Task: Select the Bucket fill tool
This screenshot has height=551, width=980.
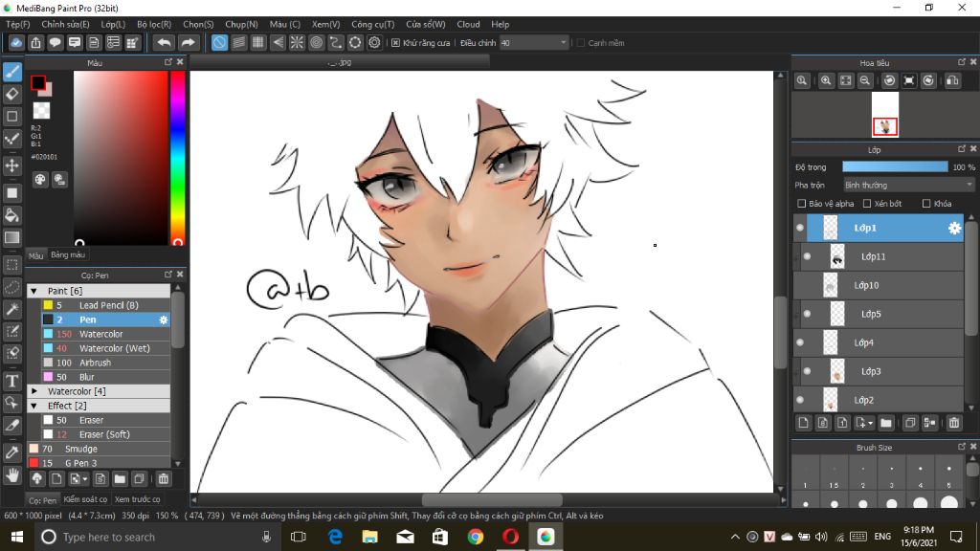Action: (11, 215)
